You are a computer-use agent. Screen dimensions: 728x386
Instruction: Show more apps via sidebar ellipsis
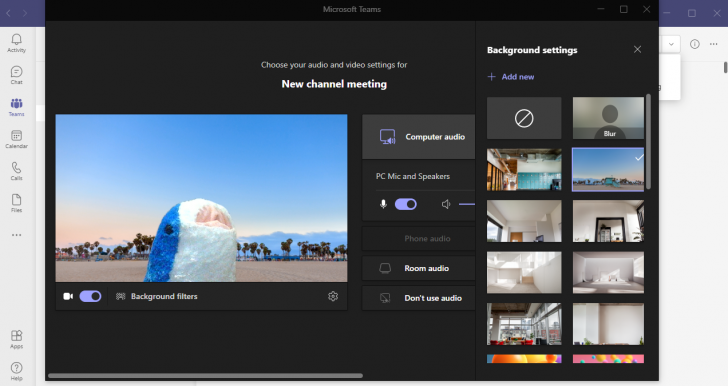click(16, 235)
